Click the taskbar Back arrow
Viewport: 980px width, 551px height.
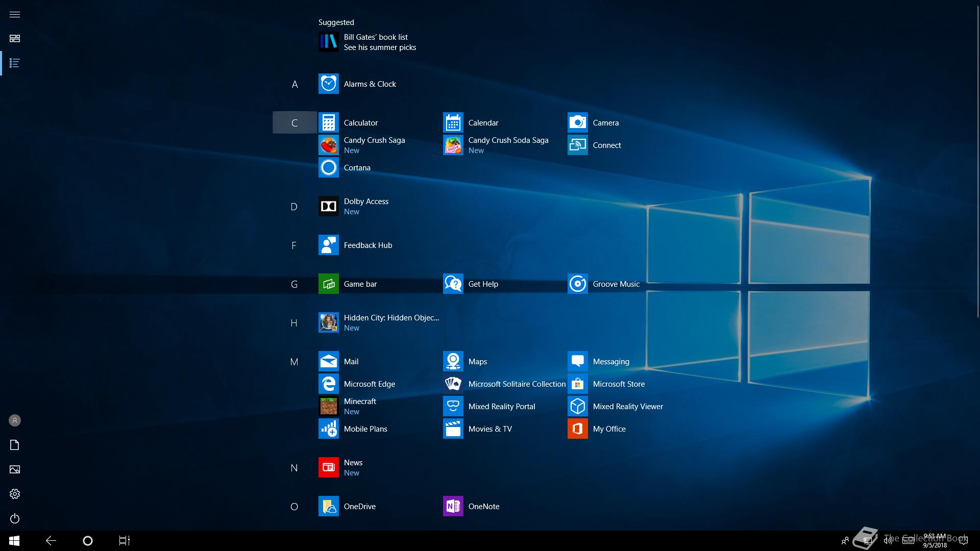click(x=51, y=541)
